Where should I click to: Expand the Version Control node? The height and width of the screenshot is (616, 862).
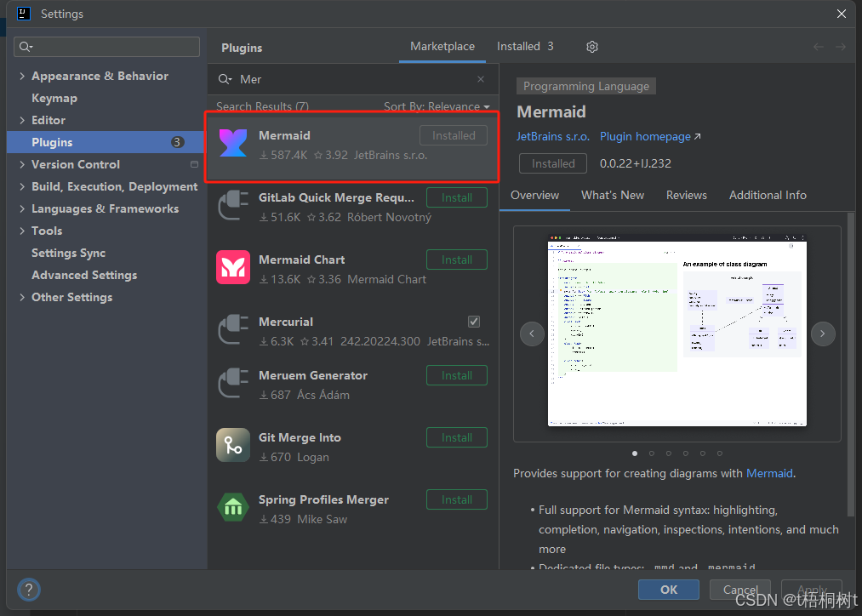click(22, 164)
